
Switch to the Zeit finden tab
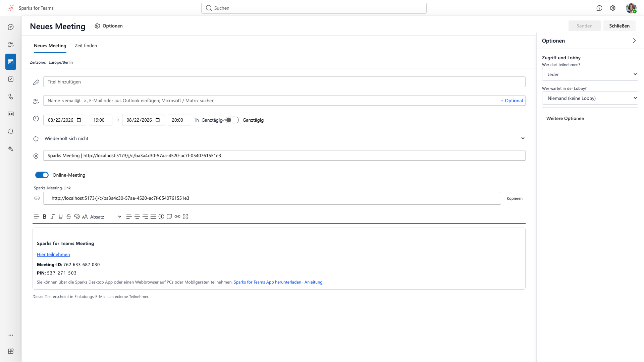86,46
